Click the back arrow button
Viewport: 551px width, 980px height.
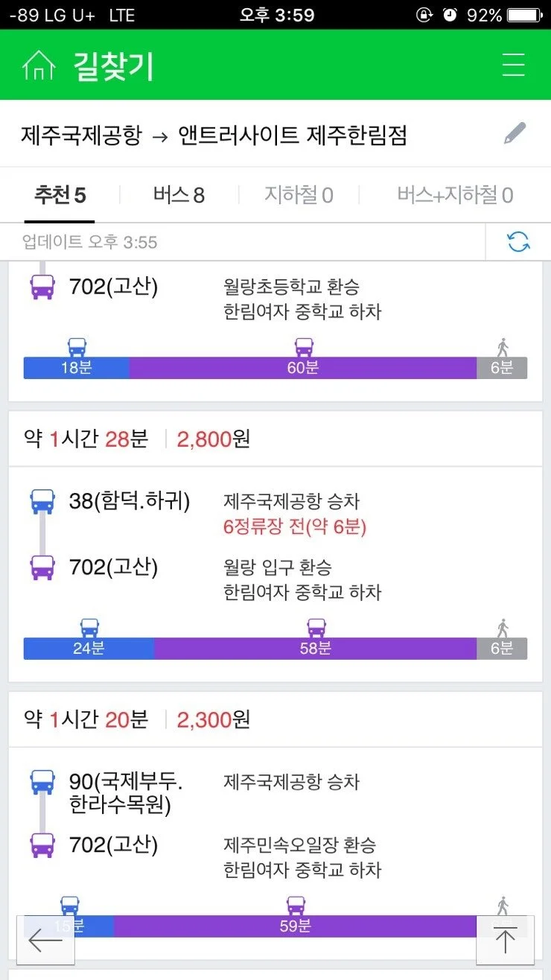(x=45, y=941)
